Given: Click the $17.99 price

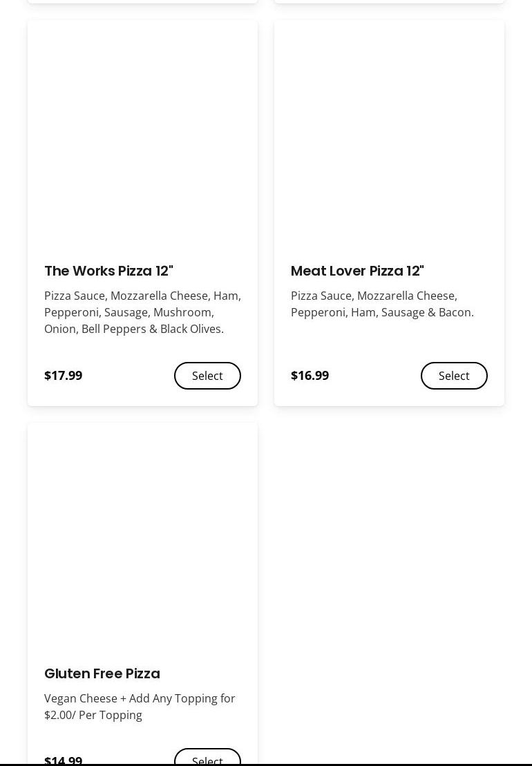Looking at the screenshot, I should click(x=63, y=376).
